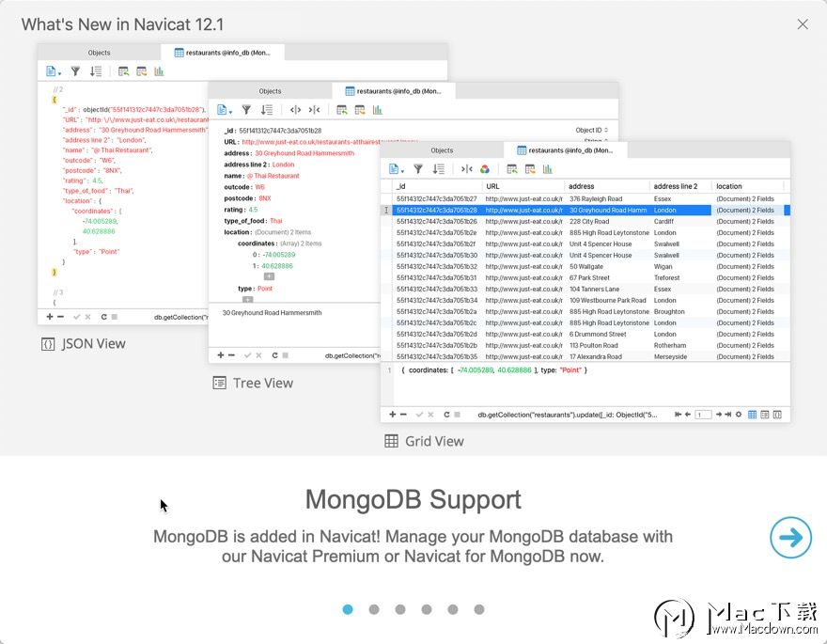Add a document in JSON View window
Image resolution: width=827 pixels, height=644 pixels.
50,317
